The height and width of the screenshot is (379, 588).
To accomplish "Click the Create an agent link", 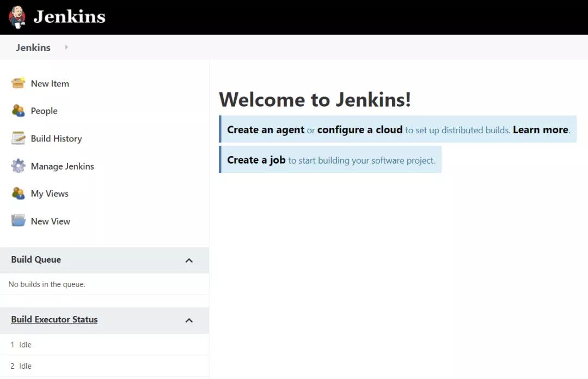I will point(266,129).
